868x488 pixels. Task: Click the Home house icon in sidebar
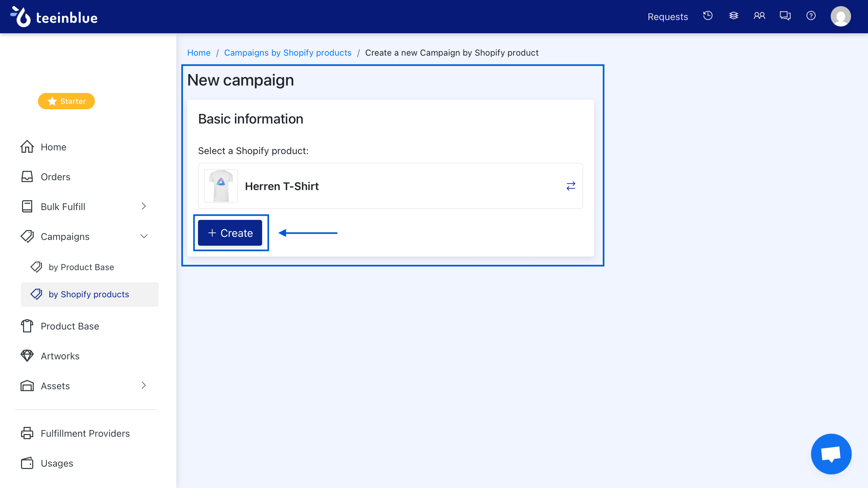tap(27, 147)
